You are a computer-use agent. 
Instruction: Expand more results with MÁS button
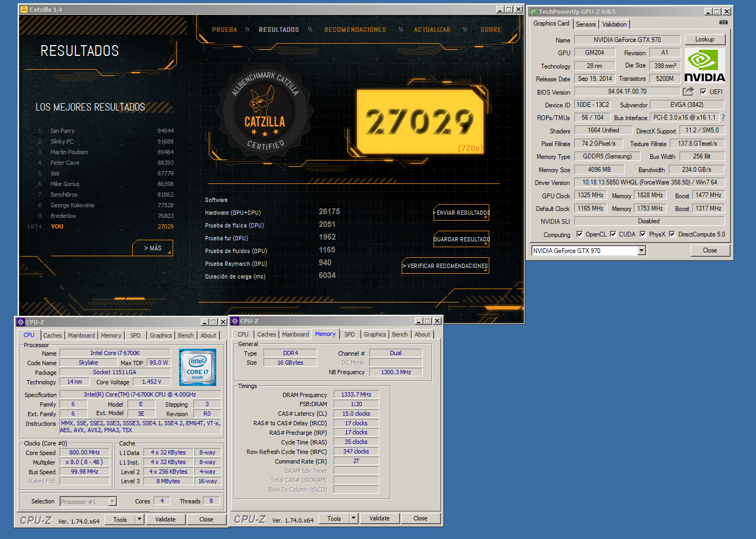tap(152, 248)
